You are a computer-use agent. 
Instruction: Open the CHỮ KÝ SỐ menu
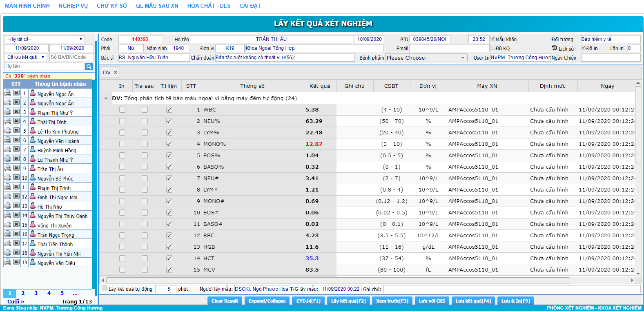[111, 6]
